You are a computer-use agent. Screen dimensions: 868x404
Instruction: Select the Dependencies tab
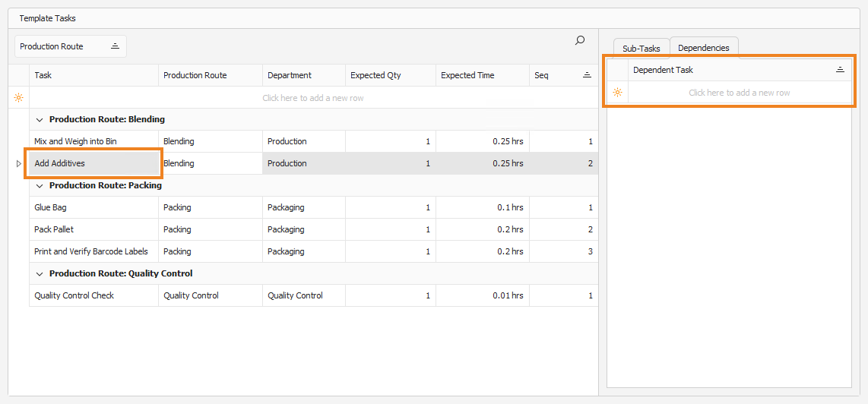coord(704,48)
